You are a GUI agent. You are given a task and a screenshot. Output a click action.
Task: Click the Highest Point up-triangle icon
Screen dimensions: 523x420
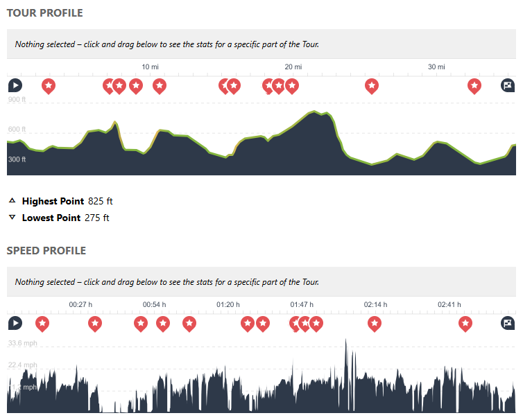(x=12, y=201)
